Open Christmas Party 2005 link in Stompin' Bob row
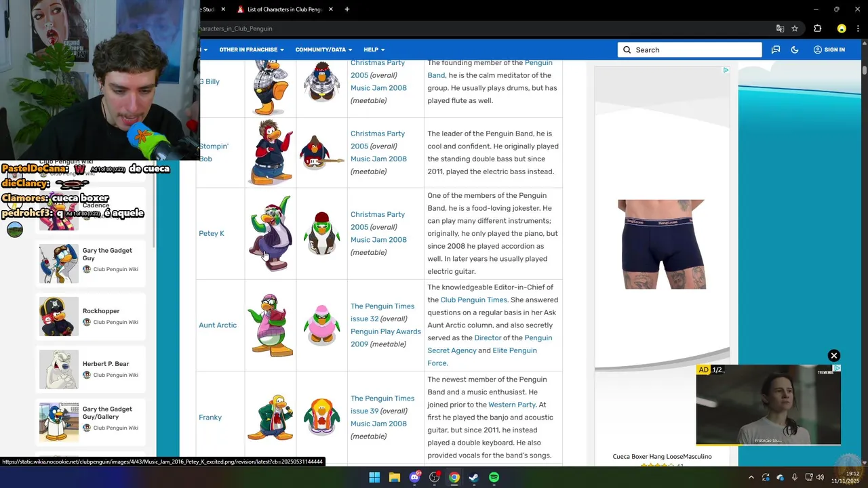Image resolution: width=868 pixels, height=488 pixels. [377, 140]
